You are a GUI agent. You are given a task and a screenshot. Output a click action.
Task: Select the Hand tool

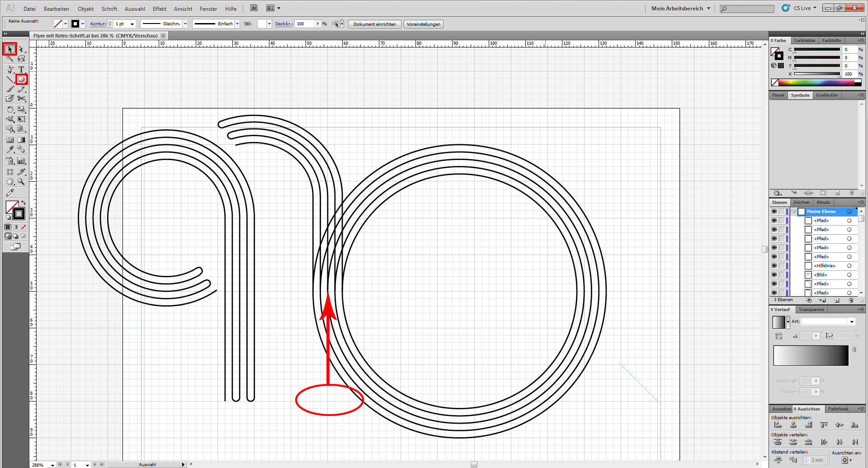[10, 181]
